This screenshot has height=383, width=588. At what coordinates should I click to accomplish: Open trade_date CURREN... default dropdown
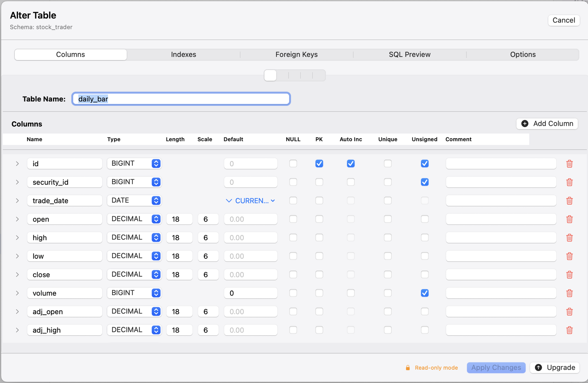250,201
